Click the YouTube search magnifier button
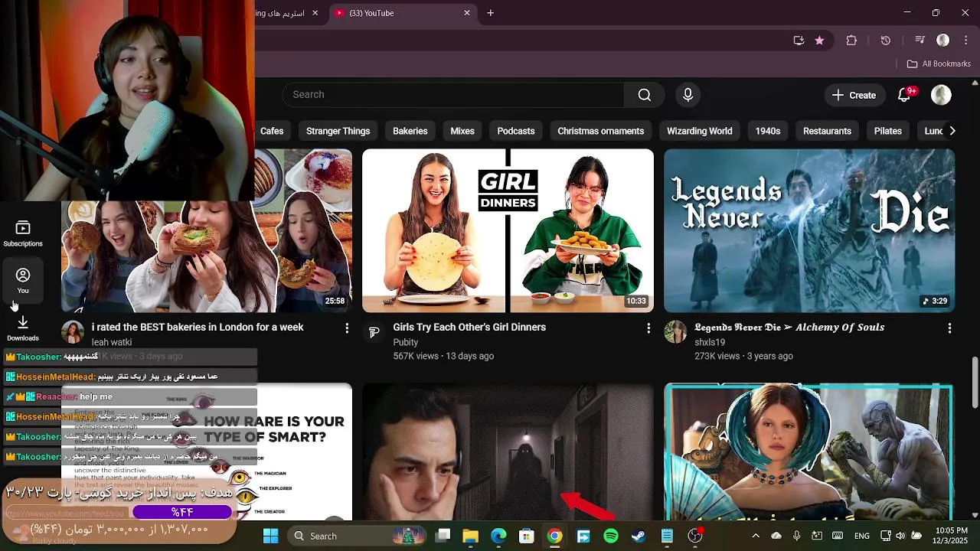The width and height of the screenshot is (980, 551). coord(645,95)
